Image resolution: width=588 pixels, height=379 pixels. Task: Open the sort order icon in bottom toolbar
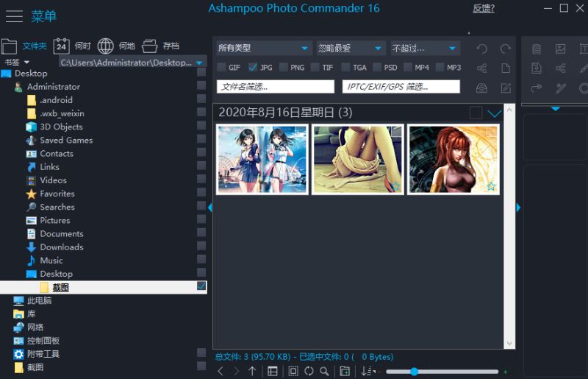pyautogui.click(x=367, y=371)
